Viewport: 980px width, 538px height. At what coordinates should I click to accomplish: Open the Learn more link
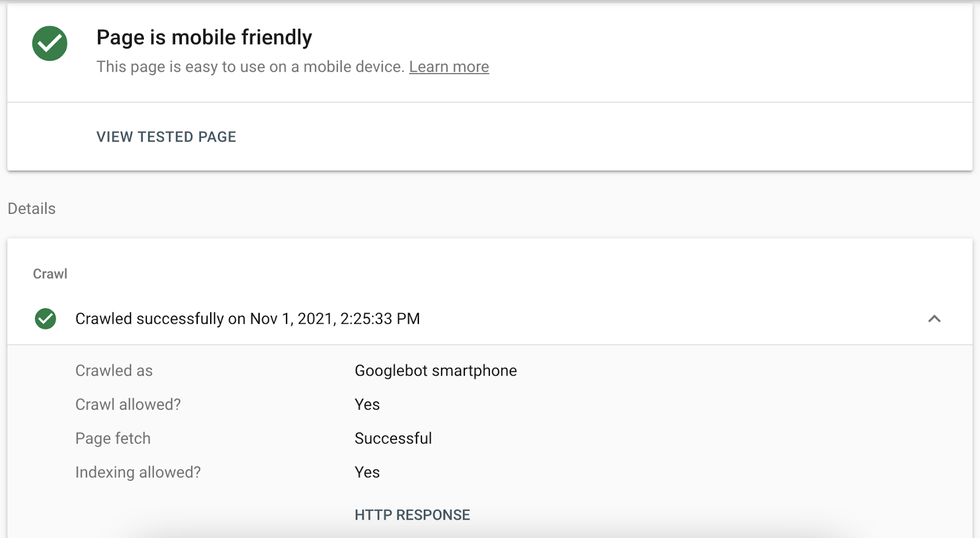coord(449,66)
